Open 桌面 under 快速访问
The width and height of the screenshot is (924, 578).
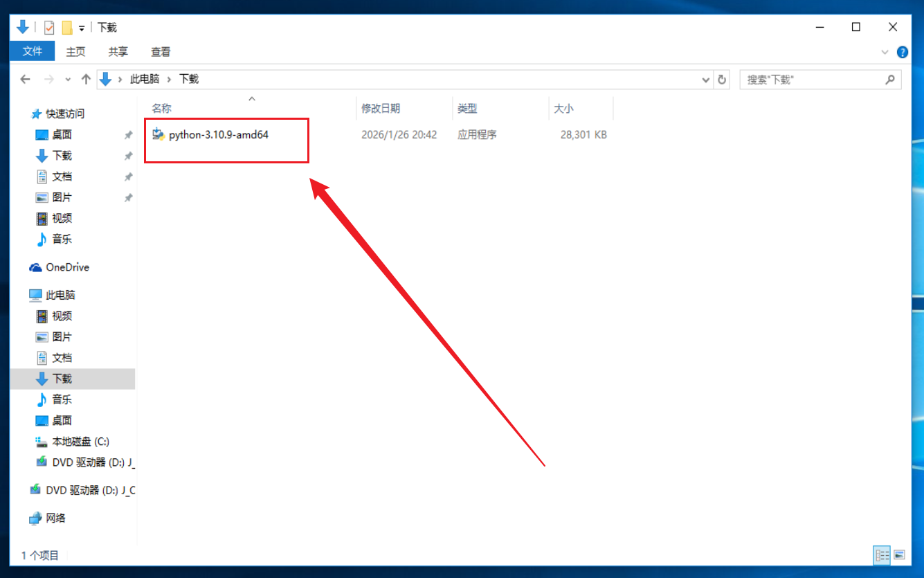click(62, 135)
